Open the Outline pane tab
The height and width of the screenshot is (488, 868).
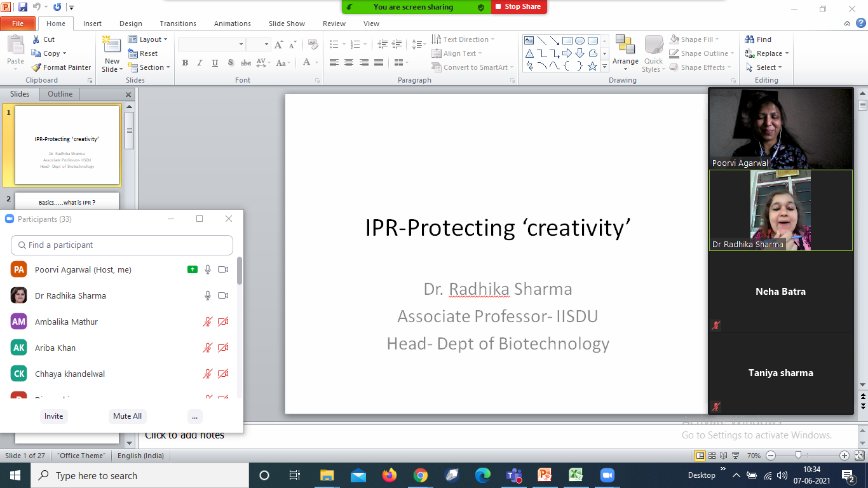[60, 94]
